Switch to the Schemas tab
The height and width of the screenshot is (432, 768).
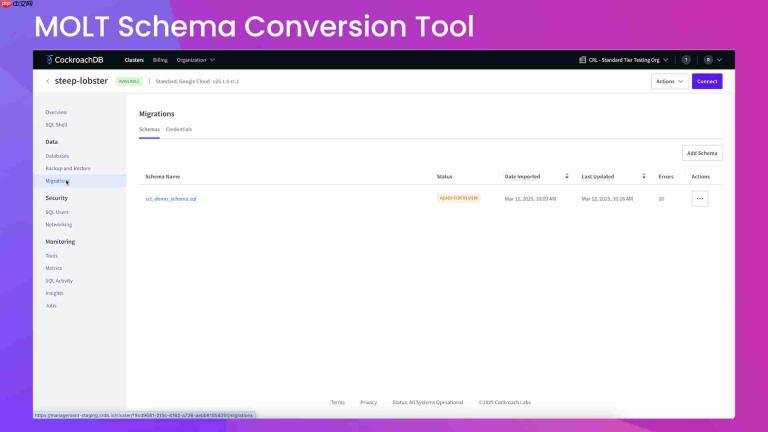click(x=149, y=129)
